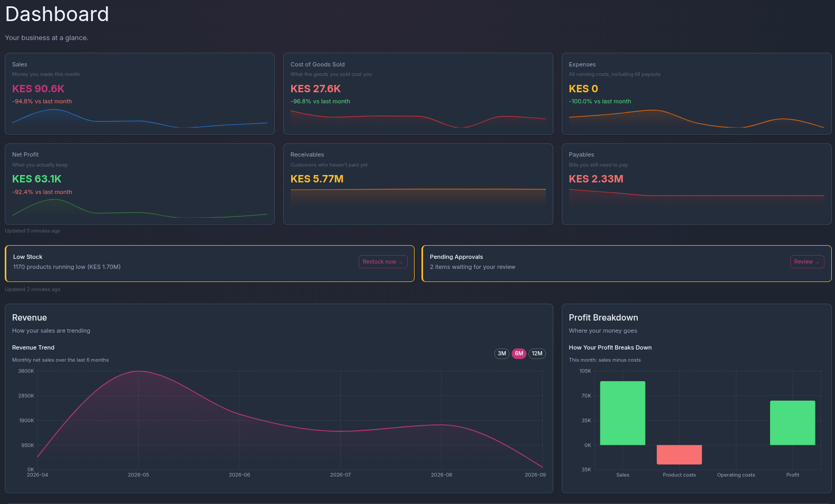Image resolution: width=835 pixels, height=504 pixels.
Task: Click the Dashboard page heading
Action: (57, 14)
